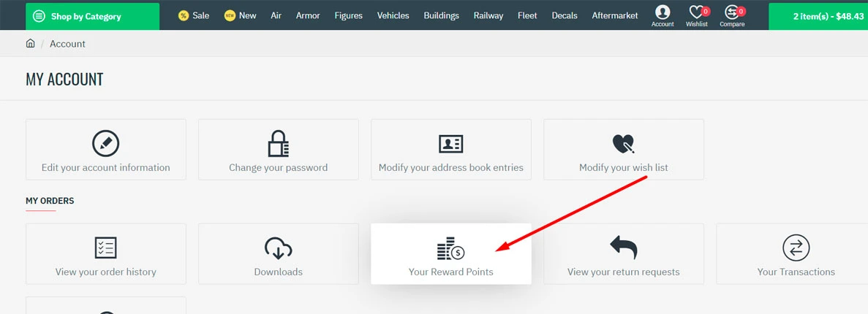Open the Wishlist heart icon
The height and width of the screenshot is (314, 868).
pos(696,15)
